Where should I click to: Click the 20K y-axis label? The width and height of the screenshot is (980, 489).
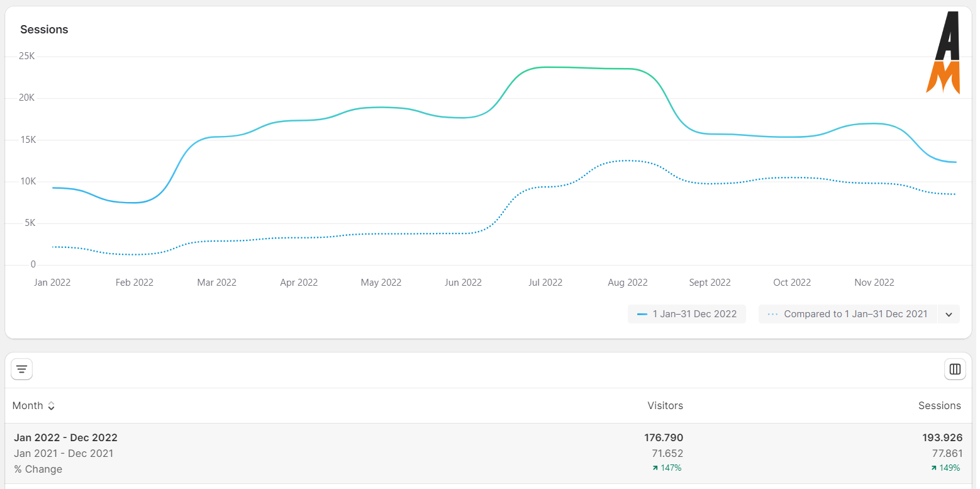[27, 98]
